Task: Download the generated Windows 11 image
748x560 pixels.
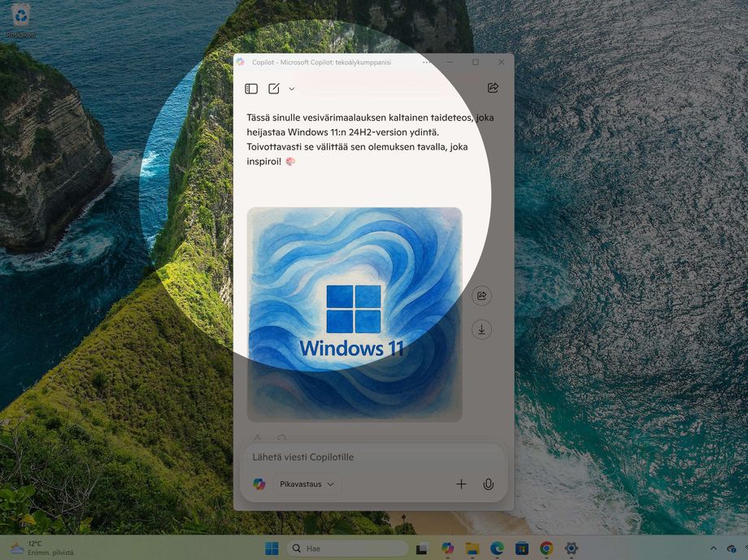Action: pyautogui.click(x=481, y=329)
